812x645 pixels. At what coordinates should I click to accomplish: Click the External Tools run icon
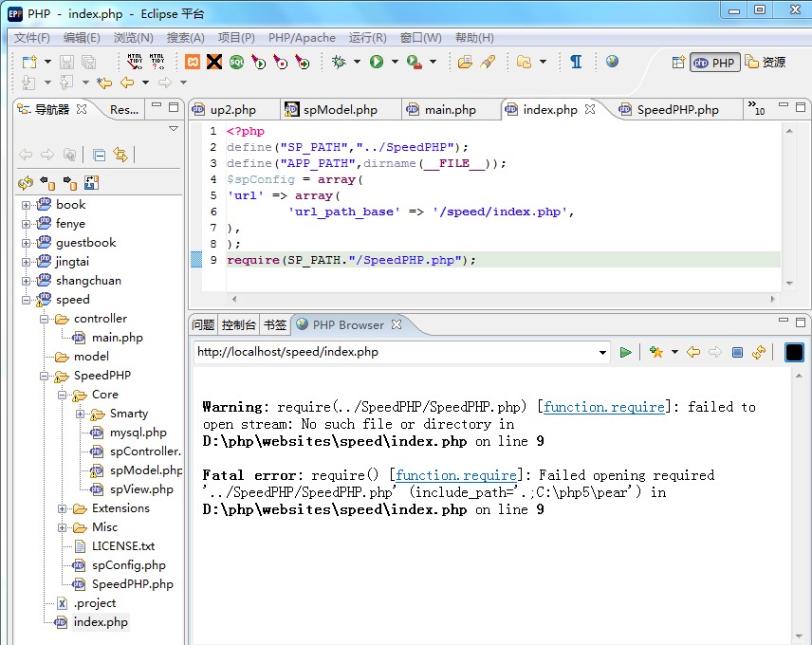[x=414, y=62]
